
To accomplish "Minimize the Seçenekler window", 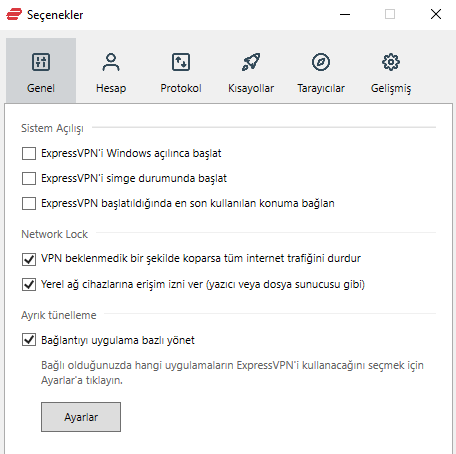I will point(345,14).
